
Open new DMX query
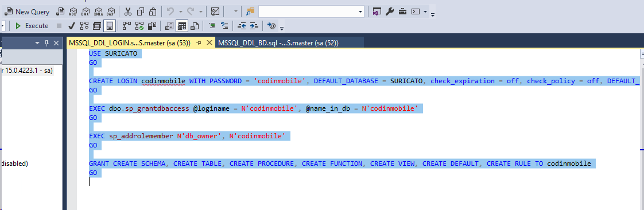85,12
